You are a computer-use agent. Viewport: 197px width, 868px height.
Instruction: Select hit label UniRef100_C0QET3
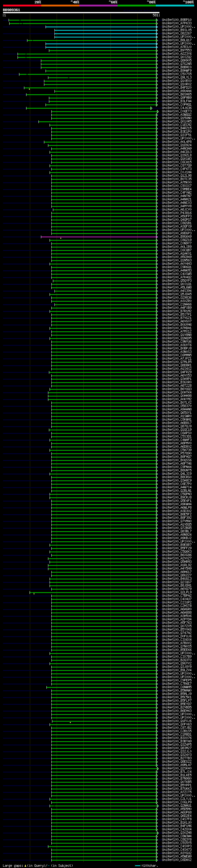[x=176, y=111]
